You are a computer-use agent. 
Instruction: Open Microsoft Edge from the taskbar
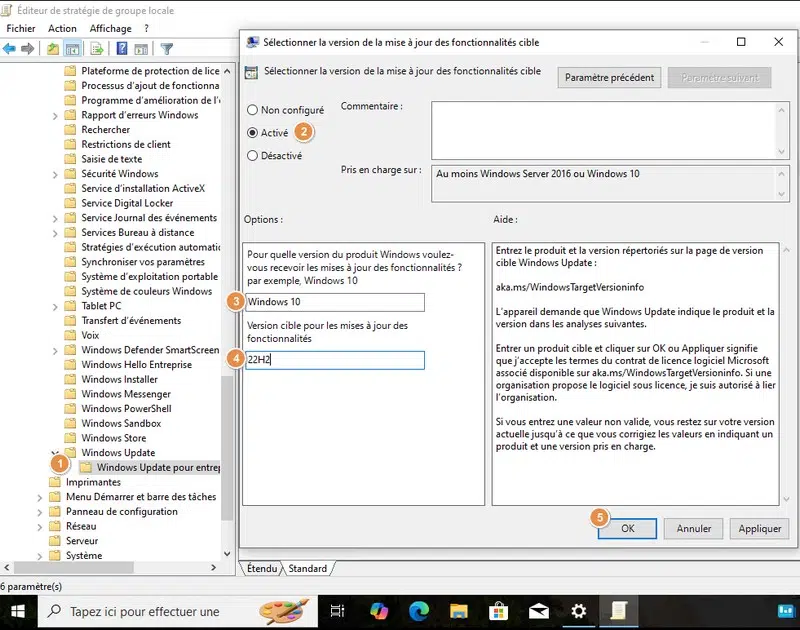pyautogui.click(x=418, y=611)
